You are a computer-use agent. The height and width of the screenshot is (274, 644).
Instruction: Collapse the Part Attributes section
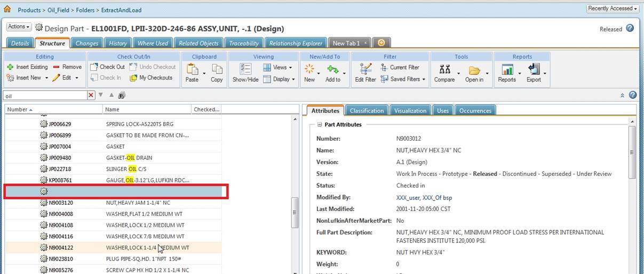click(x=319, y=125)
